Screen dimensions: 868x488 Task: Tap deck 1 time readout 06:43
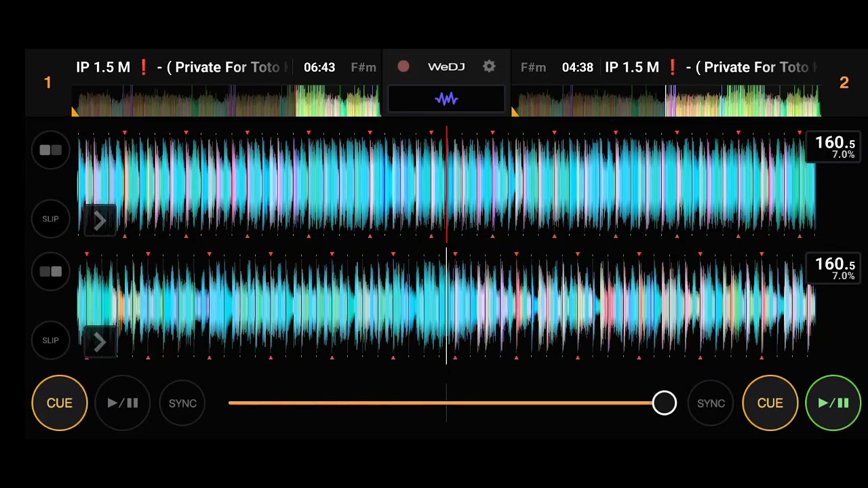319,67
